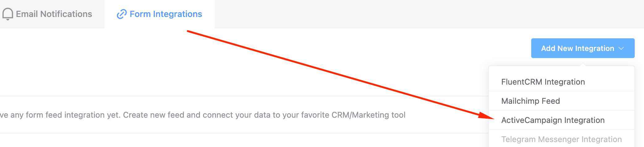Click the bell icon beside Email Notifications

click(x=8, y=14)
